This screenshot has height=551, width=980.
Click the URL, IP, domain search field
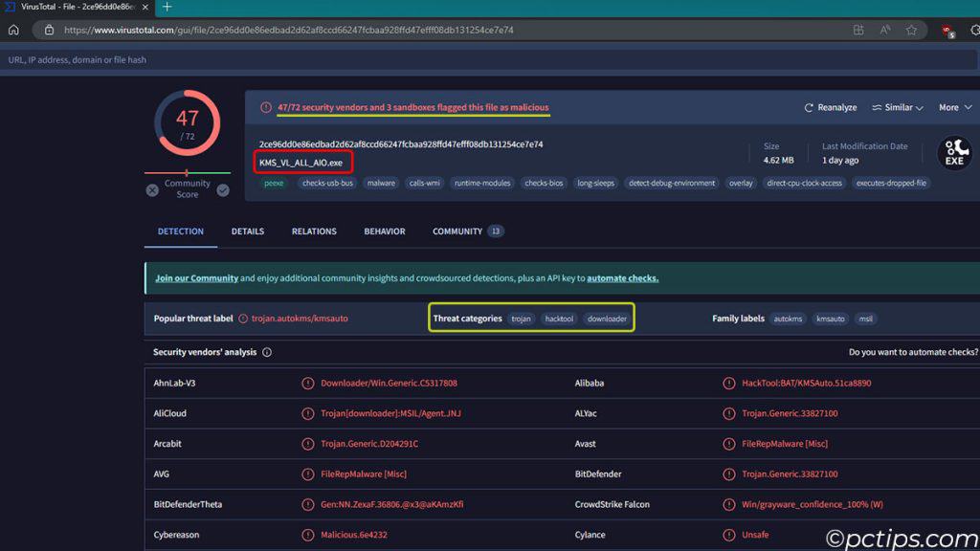[x=287, y=59]
